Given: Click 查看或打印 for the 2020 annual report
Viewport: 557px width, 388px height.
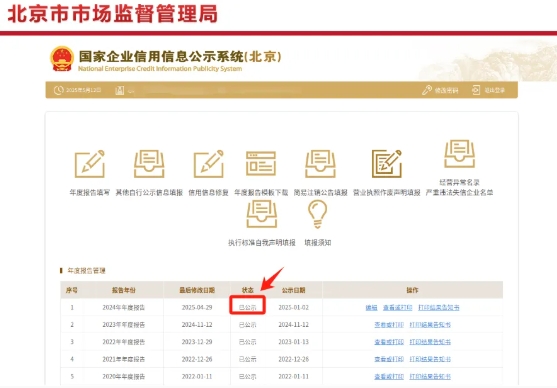Looking at the screenshot, I should [389, 377].
